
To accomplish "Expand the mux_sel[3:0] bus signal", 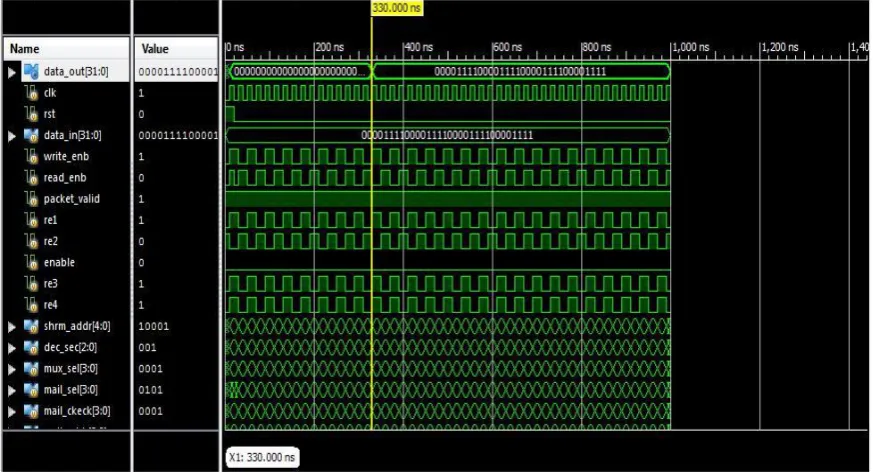I will coord(12,369).
